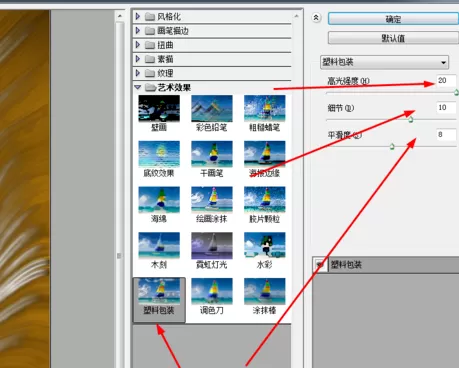The width and height of the screenshot is (459, 368).
Task: Click the 高光强度 slider handle
Action: (x=456, y=92)
